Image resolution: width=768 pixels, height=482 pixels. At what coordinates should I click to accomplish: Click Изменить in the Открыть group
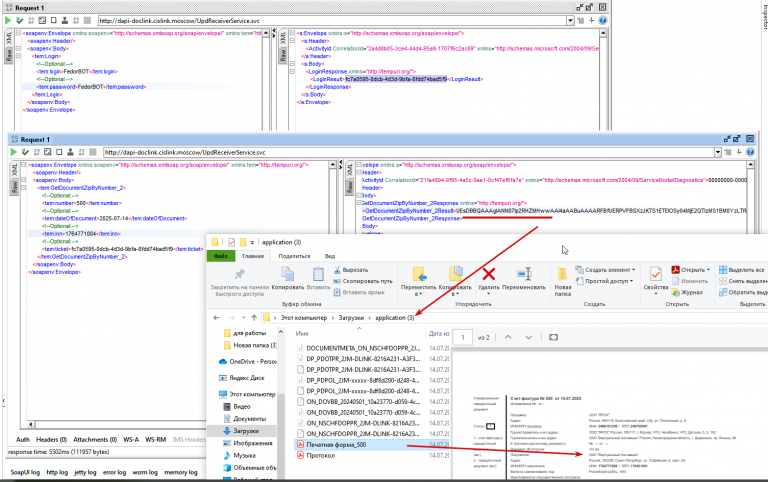[690, 281]
